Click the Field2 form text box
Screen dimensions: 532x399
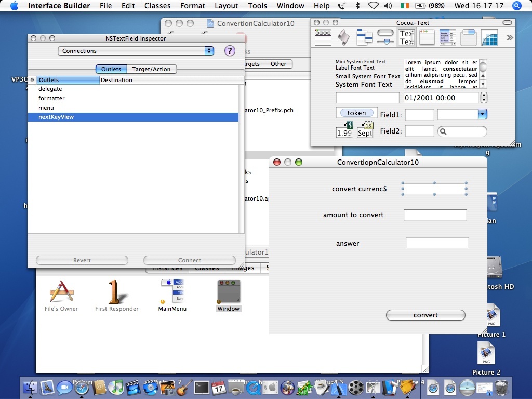tap(420, 130)
